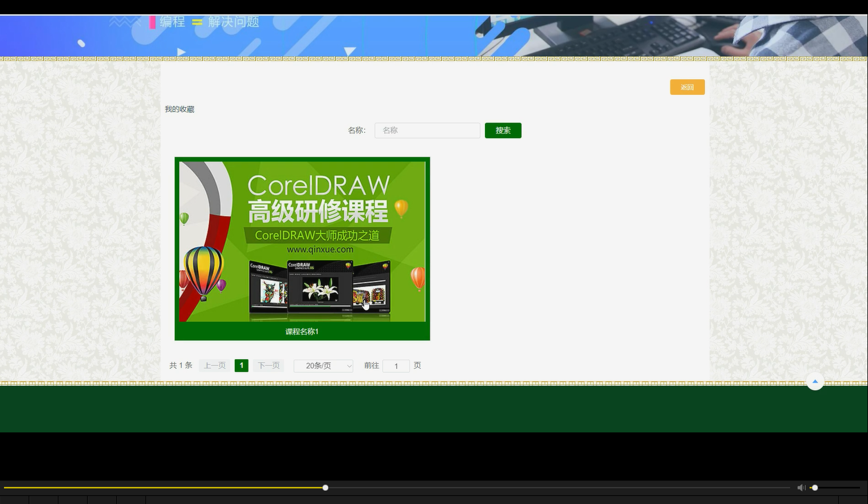The image size is (868, 504).
Task: Select page number 1 in pagination
Action: point(242,365)
